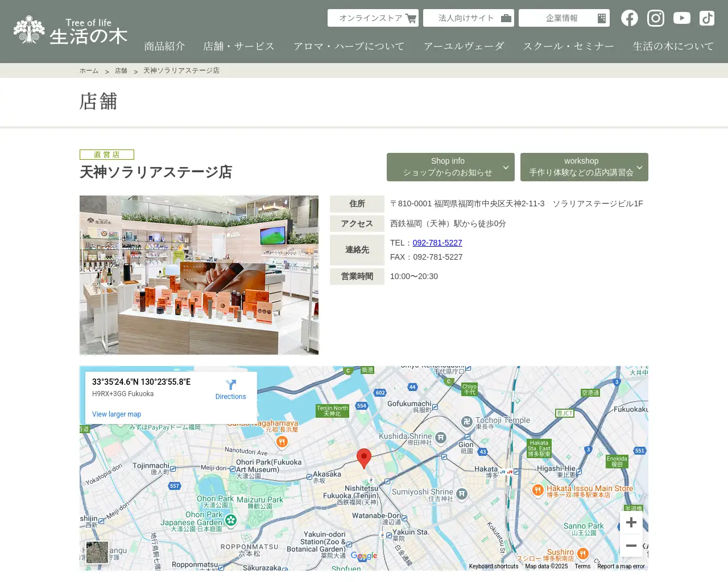
Task: Open the Facebook icon in the header
Action: (x=629, y=18)
